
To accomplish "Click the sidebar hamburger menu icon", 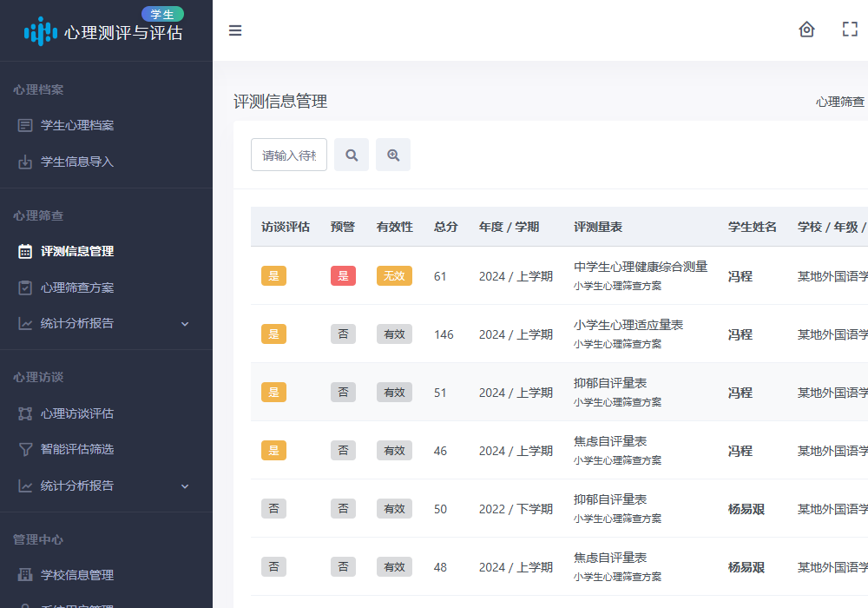I will pyautogui.click(x=235, y=30).
